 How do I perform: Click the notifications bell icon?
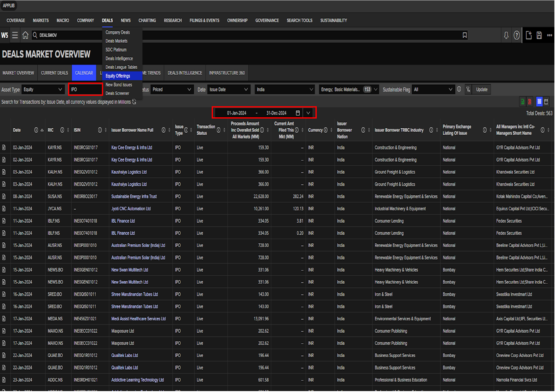(506, 35)
